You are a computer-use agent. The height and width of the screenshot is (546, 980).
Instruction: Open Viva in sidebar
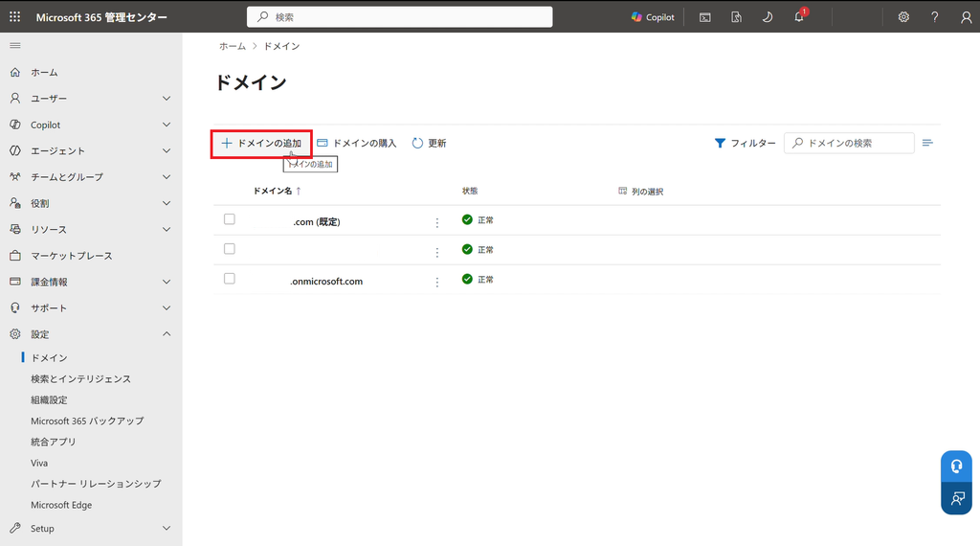(x=39, y=463)
